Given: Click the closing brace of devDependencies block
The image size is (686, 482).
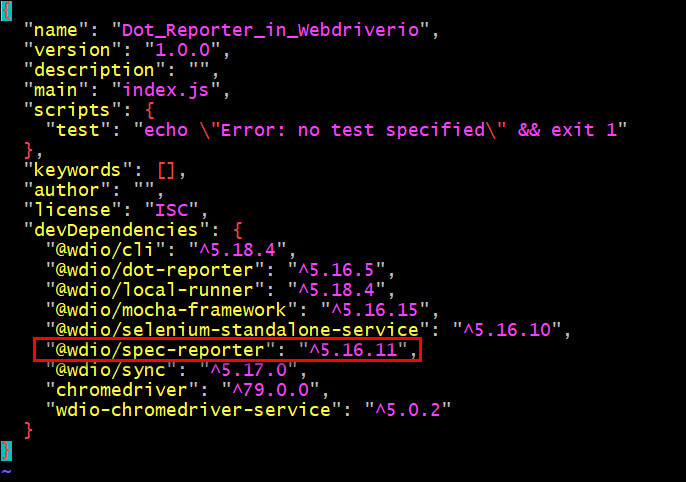Looking at the screenshot, I should click(x=28, y=430).
